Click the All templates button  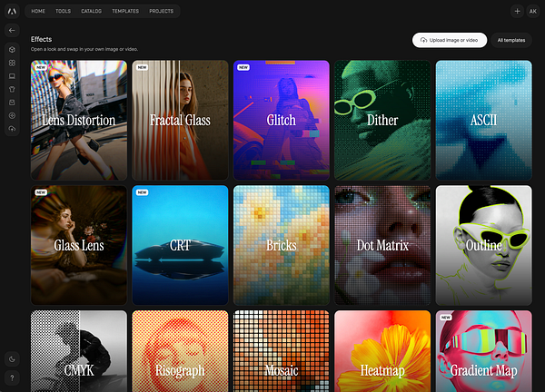pos(510,40)
